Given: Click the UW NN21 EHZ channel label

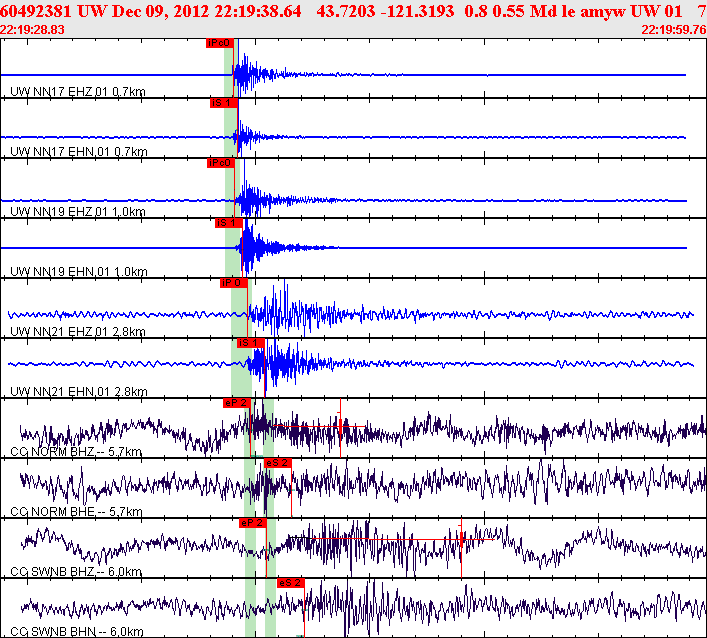Looking at the screenshot, I should click(x=78, y=331).
